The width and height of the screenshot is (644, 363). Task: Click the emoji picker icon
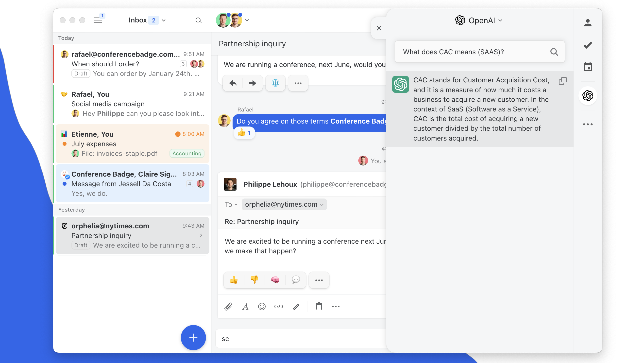[x=262, y=307]
